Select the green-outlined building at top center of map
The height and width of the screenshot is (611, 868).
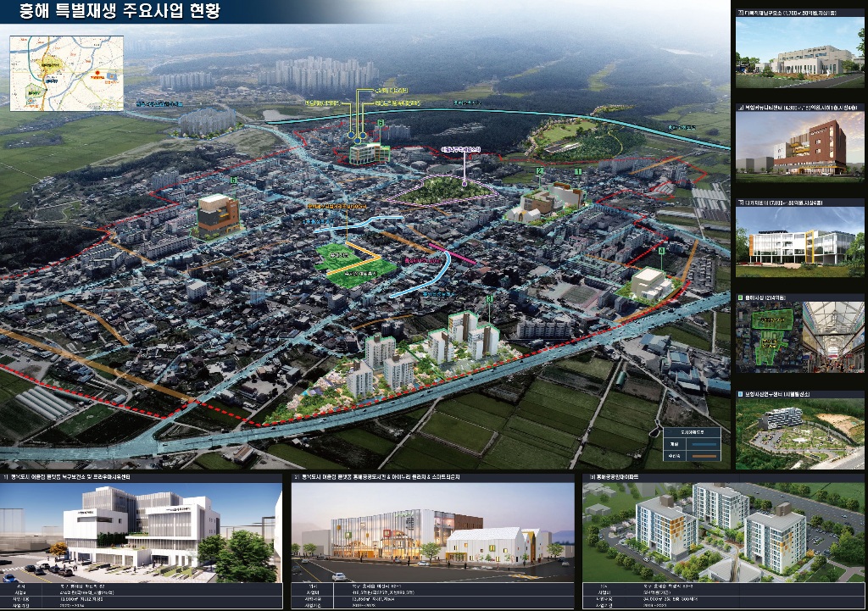point(370,153)
